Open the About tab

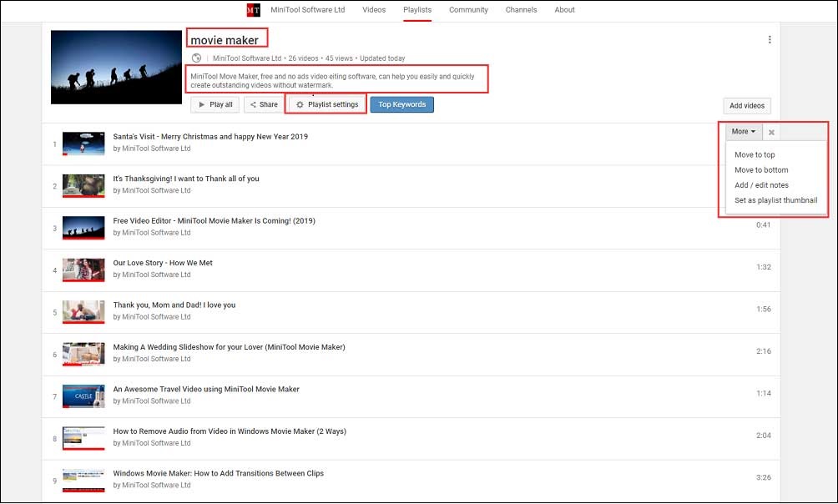[564, 10]
